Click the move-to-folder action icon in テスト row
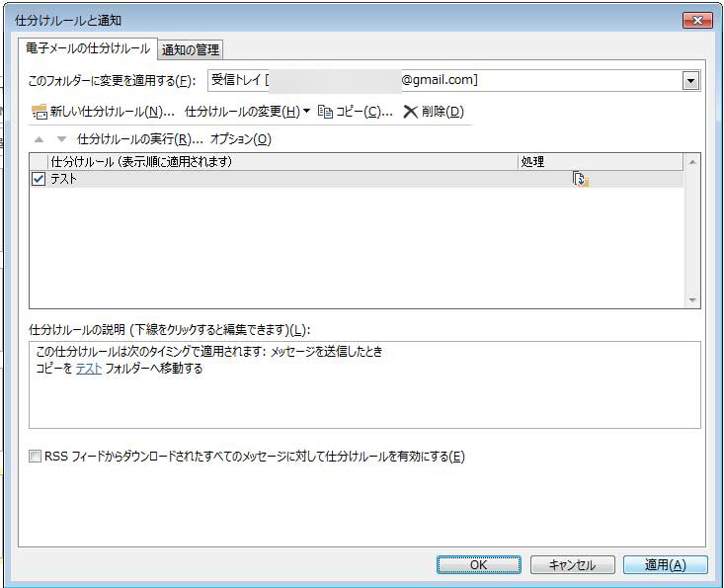Viewport: 724px width, 588px height. [x=580, y=179]
